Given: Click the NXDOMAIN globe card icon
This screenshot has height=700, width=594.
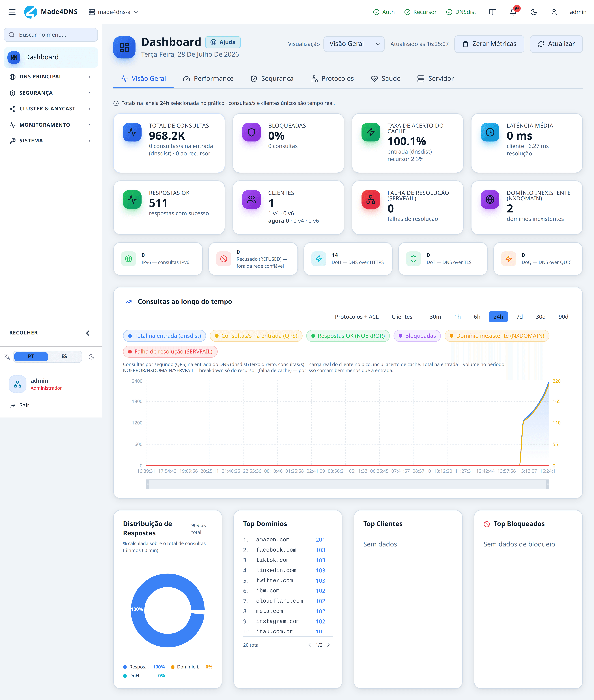Looking at the screenshot, I should tap(490, 200).
